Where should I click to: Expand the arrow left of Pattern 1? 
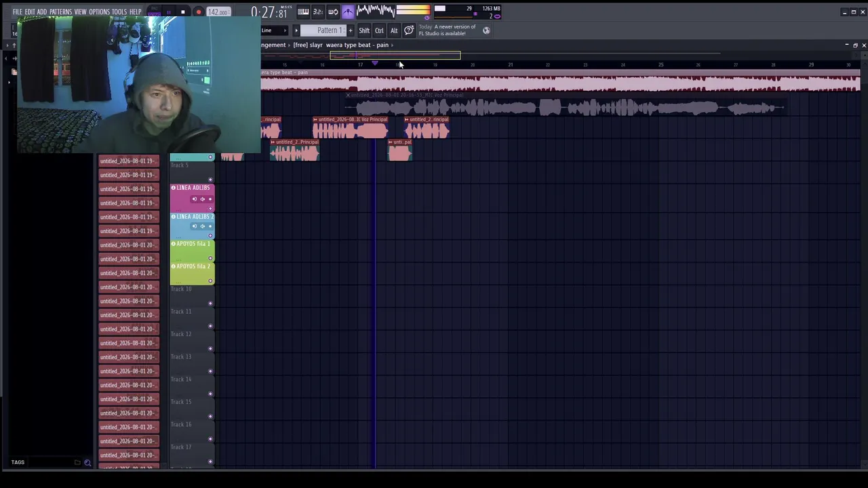pyautogui.click(x=296, y=30)
